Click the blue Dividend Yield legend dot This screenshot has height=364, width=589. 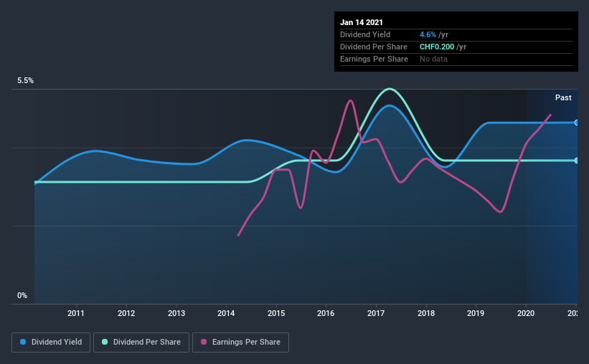(23, 342)
